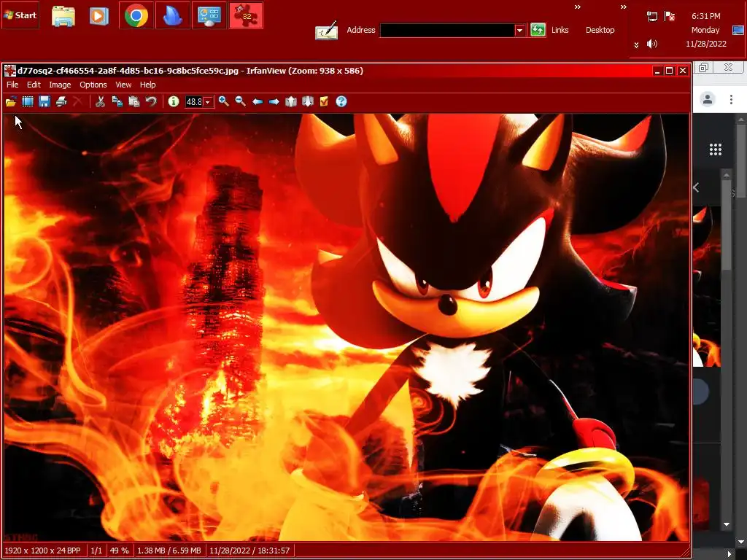Open the Edit menu

click(x=34, y=85)
